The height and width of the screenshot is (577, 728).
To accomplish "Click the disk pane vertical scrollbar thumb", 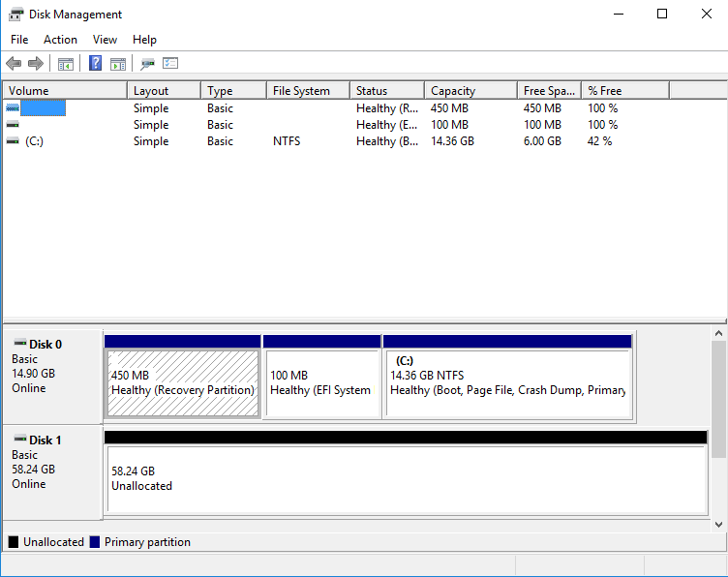I will 718,399.
